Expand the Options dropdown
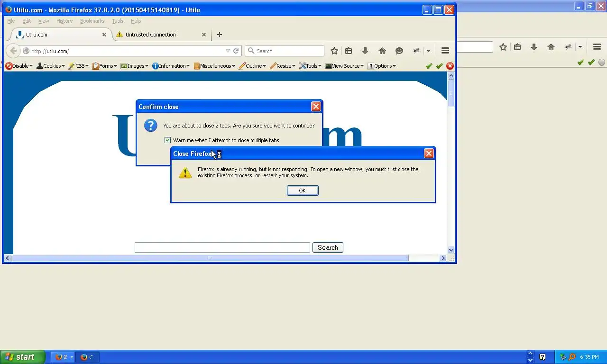Screen dimensions: 607x364 [382, 66]
